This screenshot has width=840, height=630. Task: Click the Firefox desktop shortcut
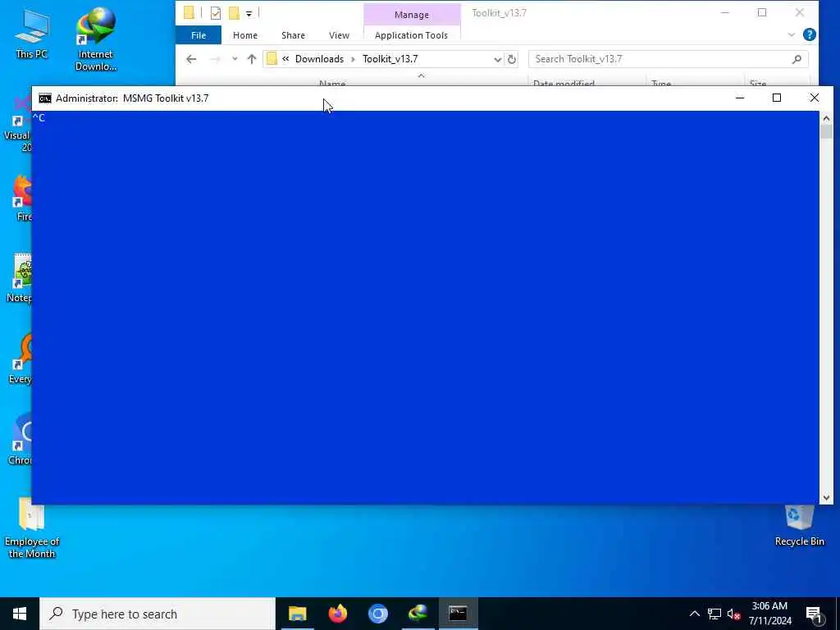click(22, 197)
